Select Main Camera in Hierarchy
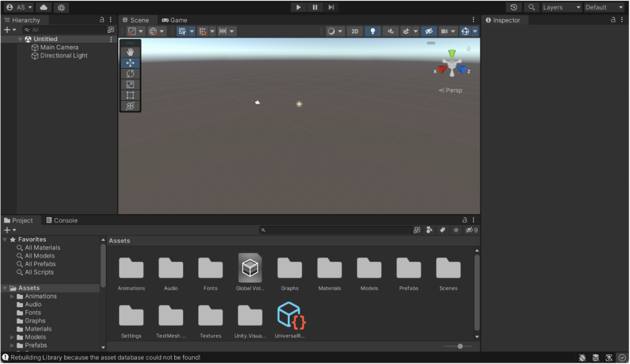 click(59, 47)
